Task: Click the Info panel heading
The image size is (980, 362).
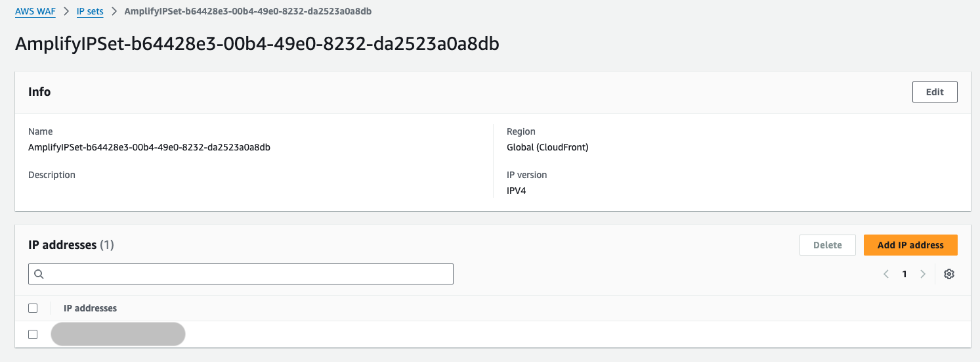Action: (x=39, y=92)
